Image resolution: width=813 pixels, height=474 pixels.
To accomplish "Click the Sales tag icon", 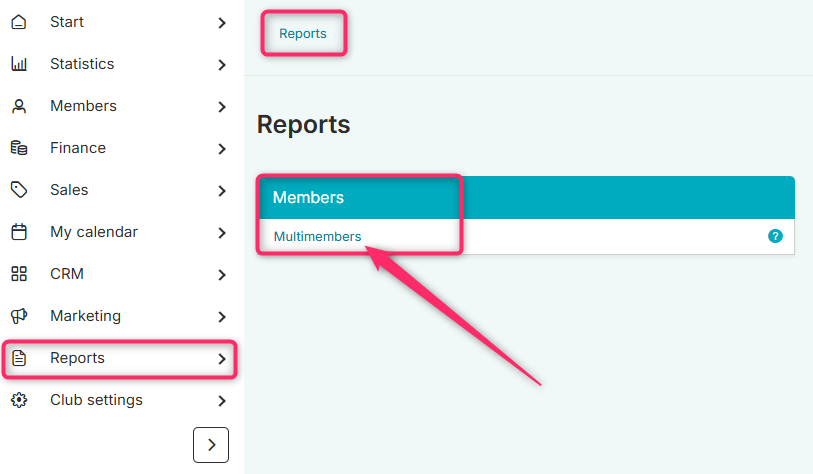I will 19,190.
